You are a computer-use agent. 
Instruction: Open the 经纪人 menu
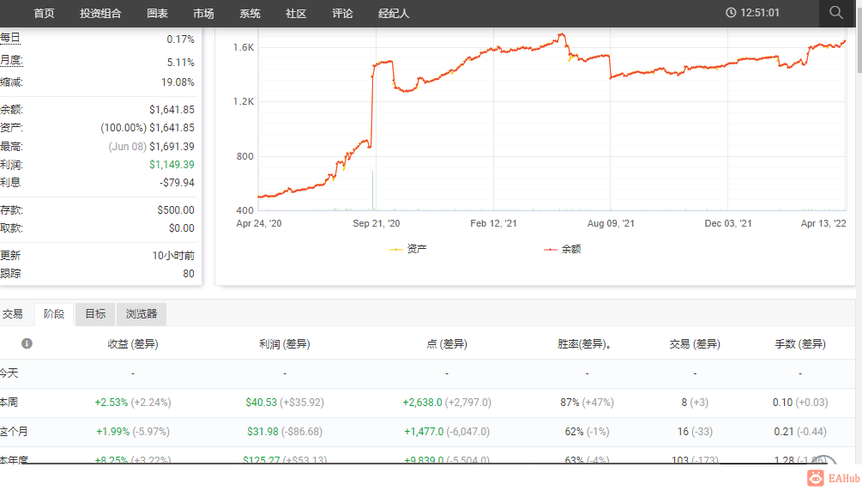tap(394, 13)
